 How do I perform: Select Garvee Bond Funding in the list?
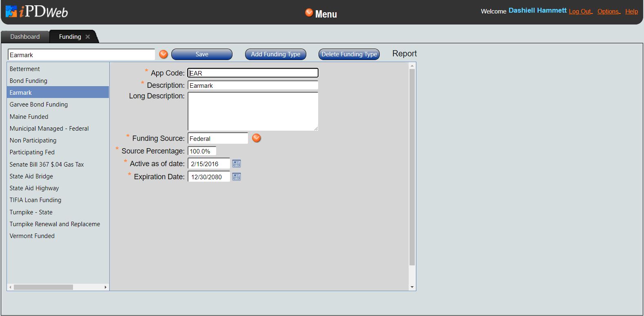point(39,105)
